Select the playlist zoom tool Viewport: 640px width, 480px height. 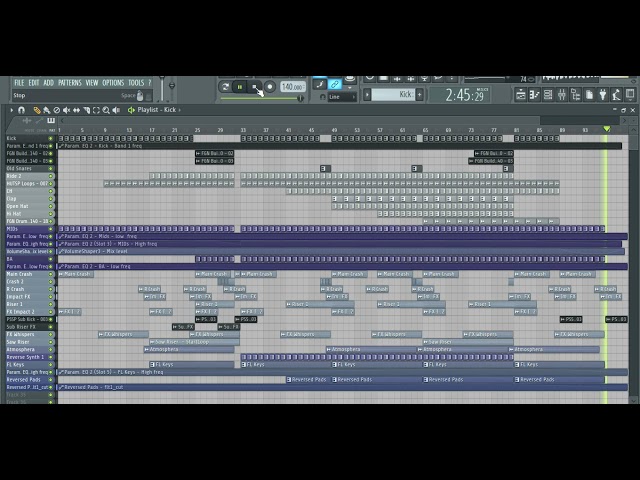click(x=106, y=110)
